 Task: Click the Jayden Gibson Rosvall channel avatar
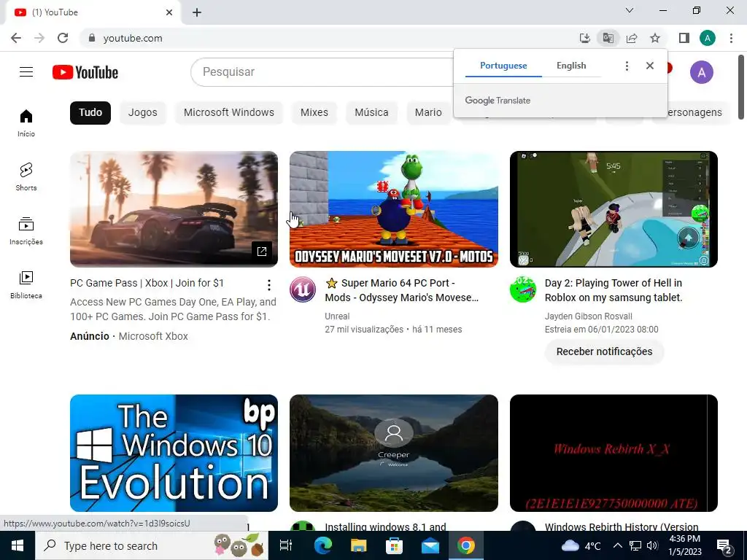[x=522, y=289]
